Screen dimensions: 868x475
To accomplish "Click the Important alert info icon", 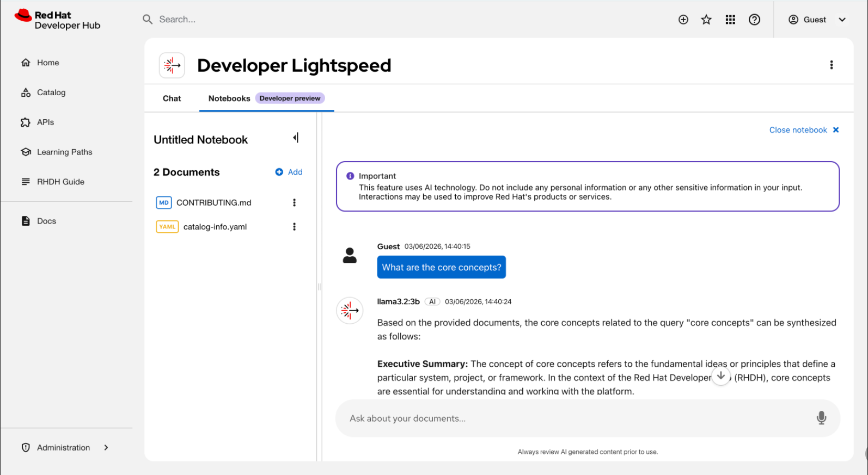I will pyautogui.click(x=350, y=176).
